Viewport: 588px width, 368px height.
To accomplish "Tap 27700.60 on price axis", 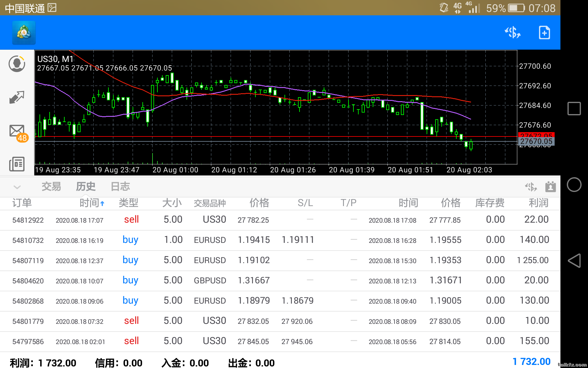I will tap(535, 66).
